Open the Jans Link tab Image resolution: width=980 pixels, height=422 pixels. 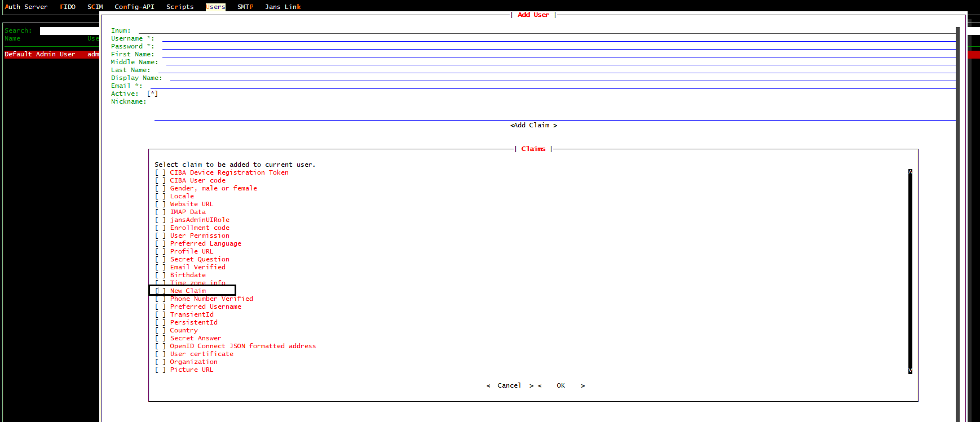(282, 7)
